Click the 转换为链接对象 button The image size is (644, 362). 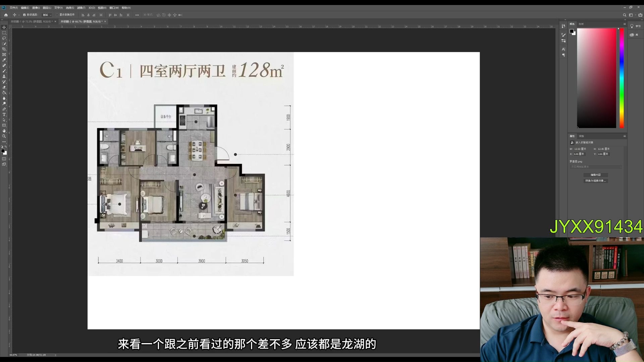[596, 181]
